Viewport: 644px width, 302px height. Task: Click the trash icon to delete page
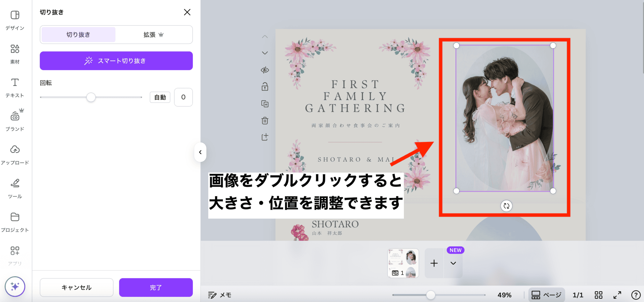(x=265, y=121)
